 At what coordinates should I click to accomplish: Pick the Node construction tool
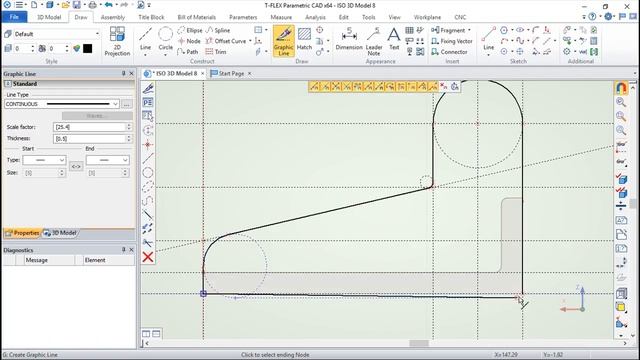[x=189, y=41]
